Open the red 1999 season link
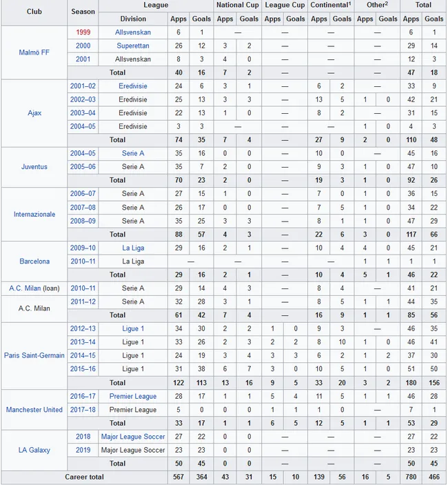This screenshot has width=448, height=485. coord(83,32)
